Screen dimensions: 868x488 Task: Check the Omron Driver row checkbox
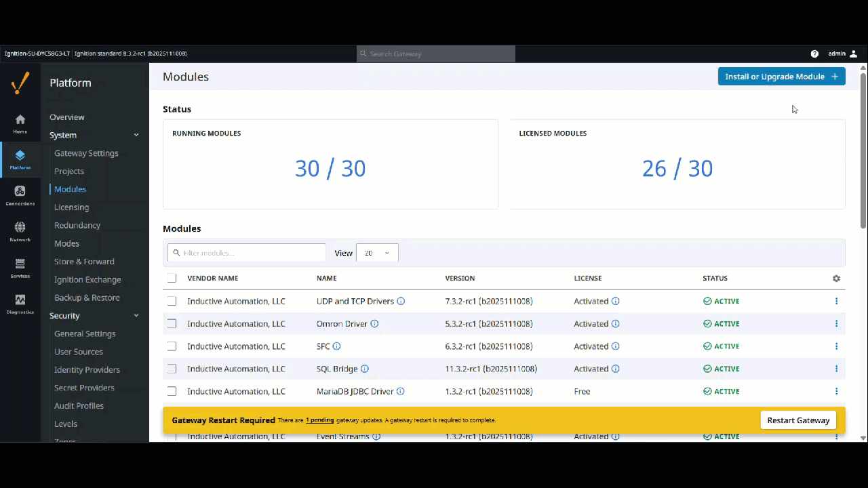click(x=172, y=323)
